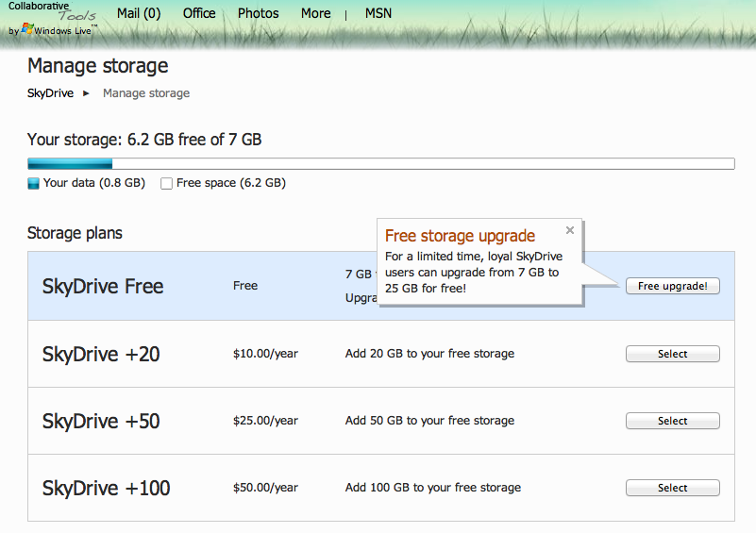Select the SkyDrive +100 plan
This screenshot has width=756, height=533.
(x=673, y=488)
